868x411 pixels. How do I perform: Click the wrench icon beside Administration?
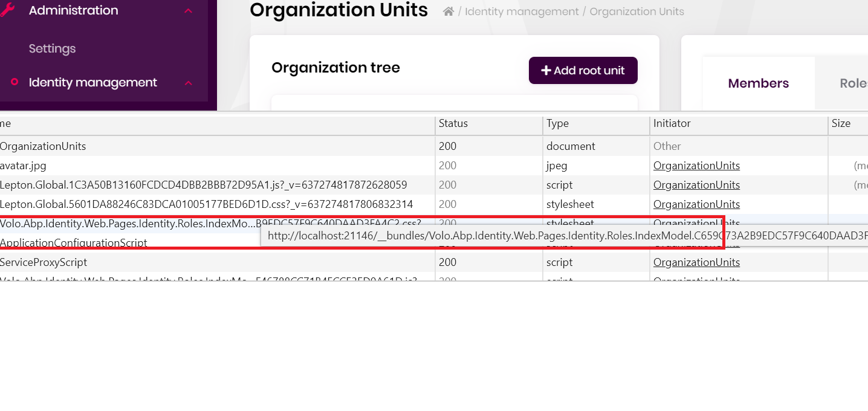tap(7, 10)
